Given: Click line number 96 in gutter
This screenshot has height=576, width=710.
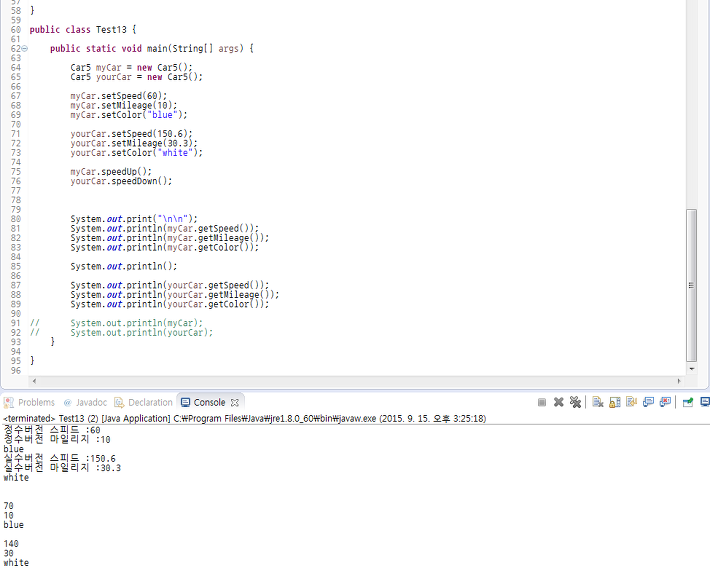Looking at the screenshot, I should (16, 370).
